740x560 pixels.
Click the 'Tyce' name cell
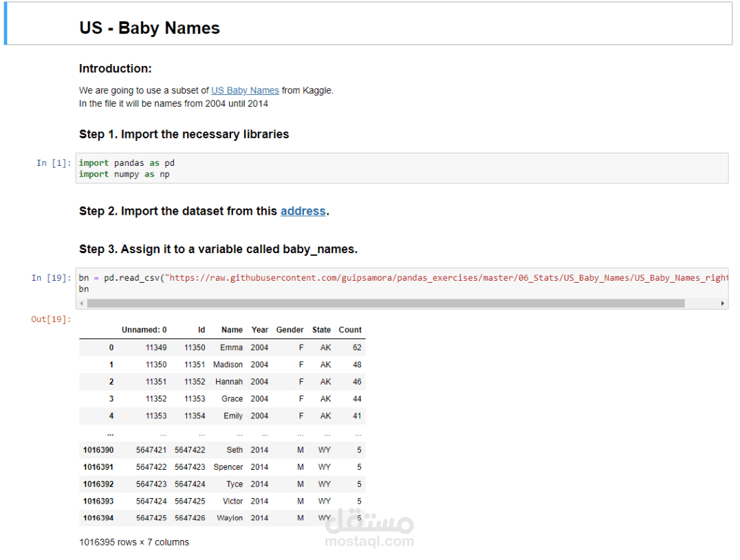235,484
